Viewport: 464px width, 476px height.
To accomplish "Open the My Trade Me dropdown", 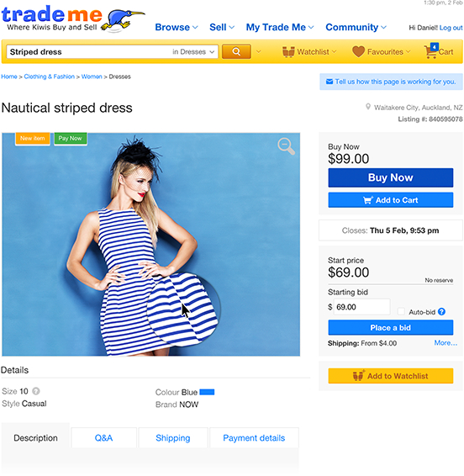I will click(279, 27).
